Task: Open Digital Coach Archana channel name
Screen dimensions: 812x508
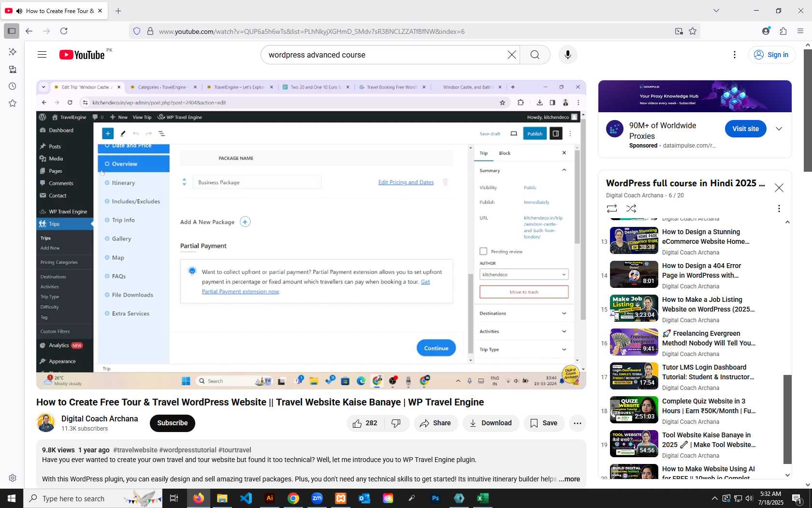Action: click(x=100, y=418)
